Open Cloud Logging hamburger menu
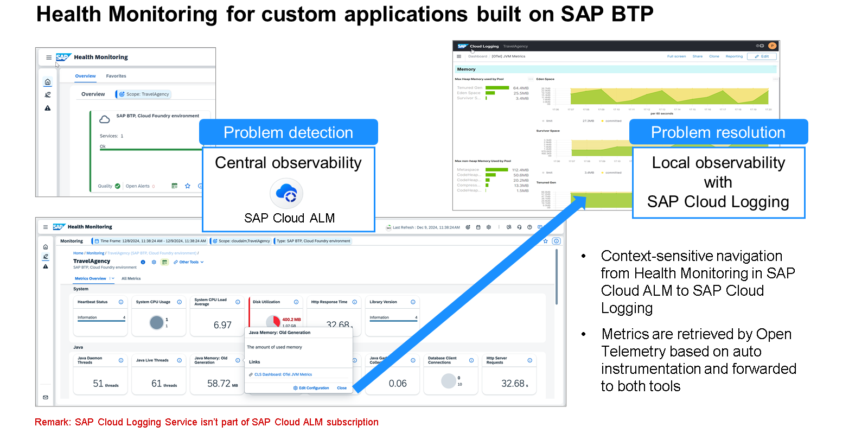The image size is (868, 433). click(459, 56)
